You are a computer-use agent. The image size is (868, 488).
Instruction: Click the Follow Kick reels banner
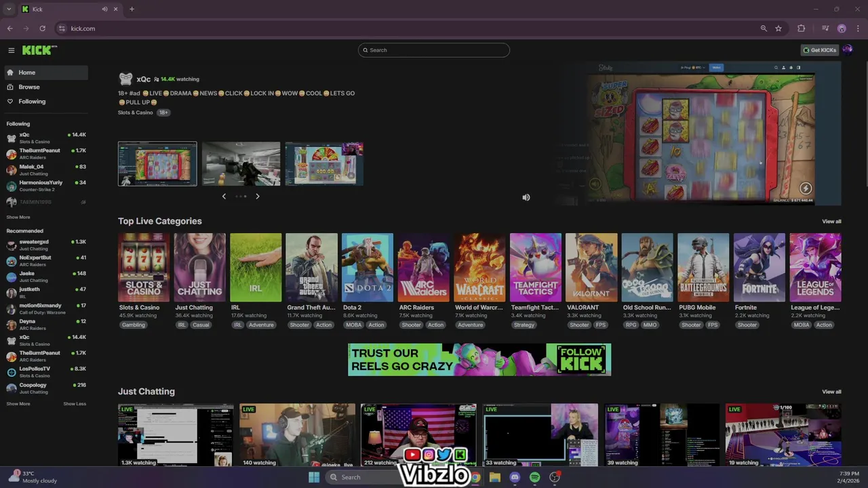point(479,359)
